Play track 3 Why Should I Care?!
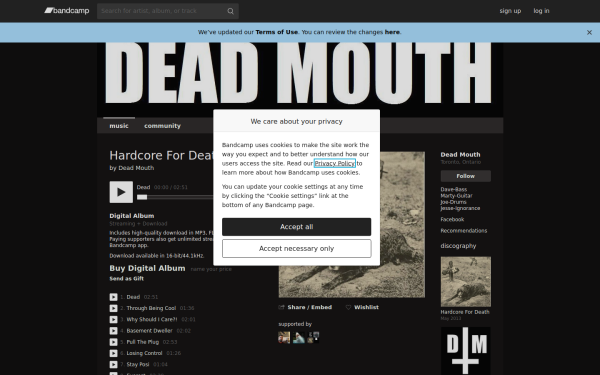The width and height of the screenshot is (600, 375). click(114, 320)
